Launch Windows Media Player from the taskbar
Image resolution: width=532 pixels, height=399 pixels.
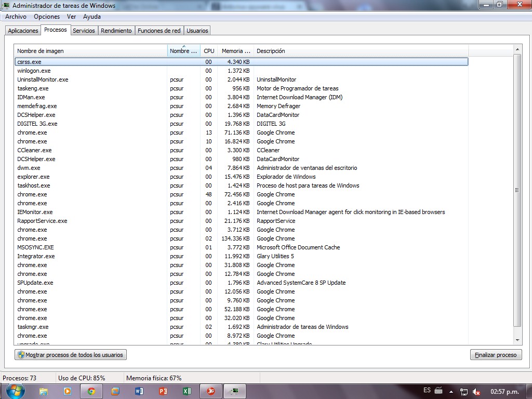point(68,392)
